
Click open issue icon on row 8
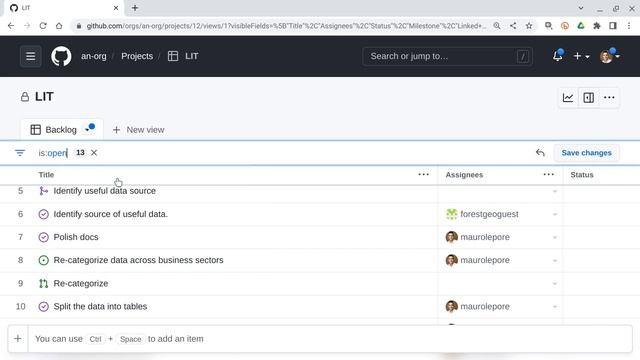(43, 260)
